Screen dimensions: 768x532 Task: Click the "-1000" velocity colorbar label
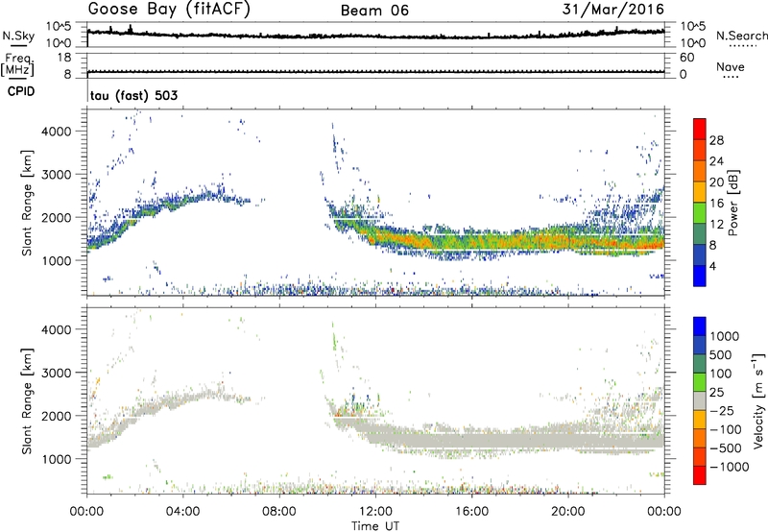click(730, 467)
